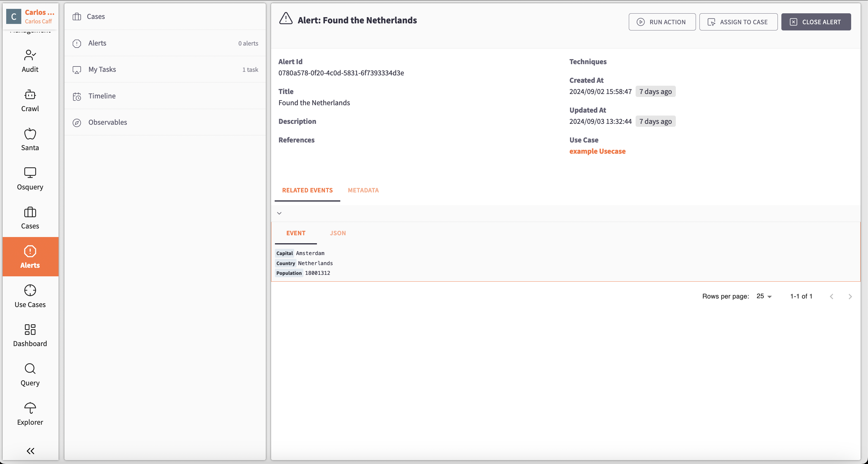868x464 pixels.
Task: Click the Updated At timestamp 13:32:44
Action: click(x=600, y=121)
